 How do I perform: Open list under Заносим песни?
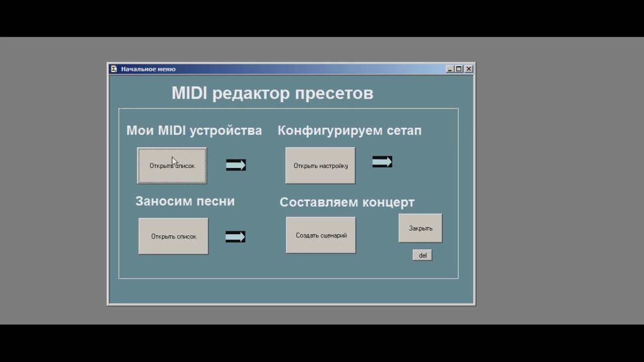pos(174,236)
